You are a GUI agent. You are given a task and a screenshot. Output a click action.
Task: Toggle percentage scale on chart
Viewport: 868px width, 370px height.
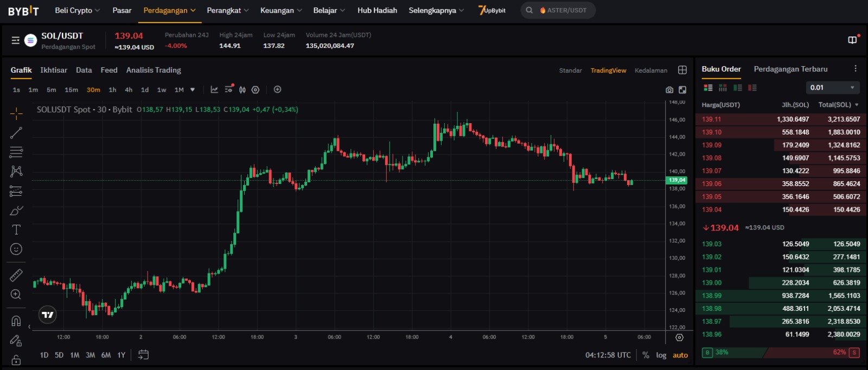pyautogui.click(x=646, y=355)
